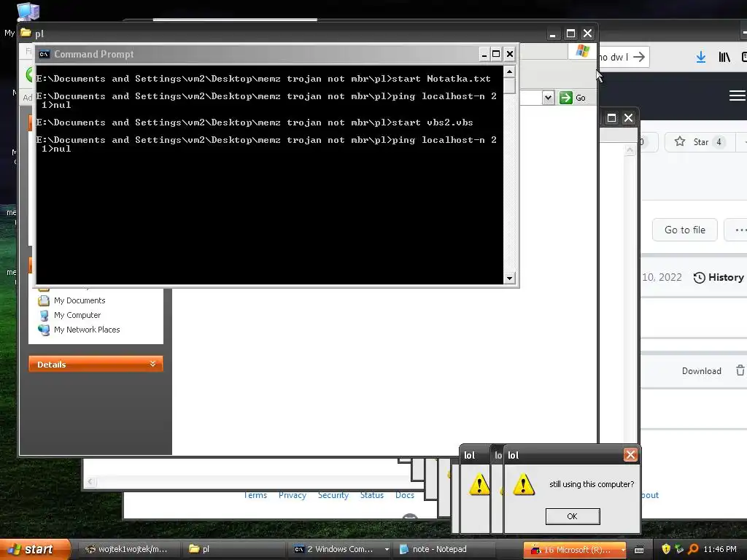Click the browser address bar go arrow
This screenshot has height=560, width=747.
(x=639, y=57)
